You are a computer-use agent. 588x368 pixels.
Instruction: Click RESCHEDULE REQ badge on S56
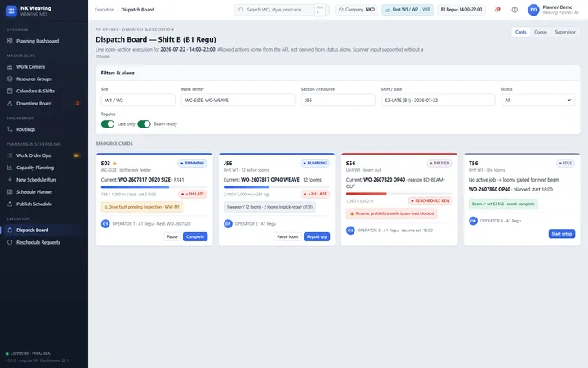click(x=430, y=201)
